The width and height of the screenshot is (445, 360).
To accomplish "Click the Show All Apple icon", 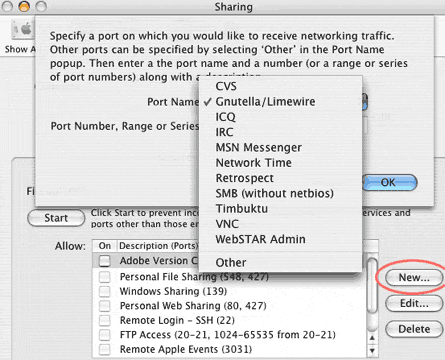I will (x=23, y=30).
